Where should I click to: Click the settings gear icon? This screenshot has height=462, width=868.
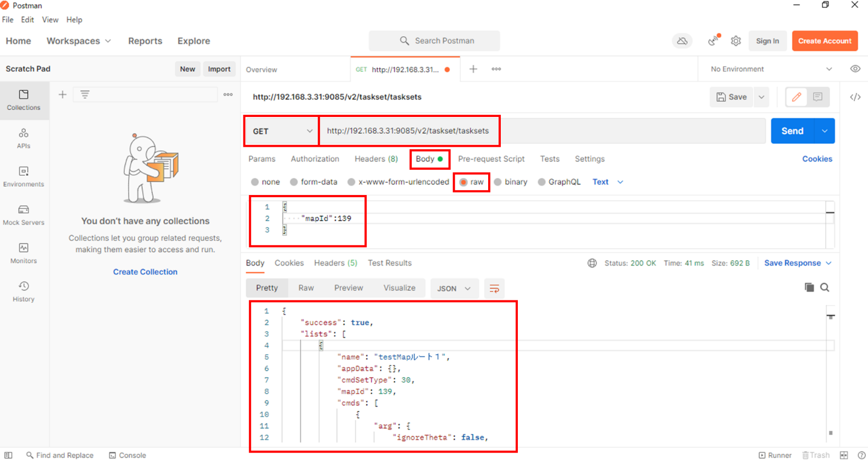[736, 41]
